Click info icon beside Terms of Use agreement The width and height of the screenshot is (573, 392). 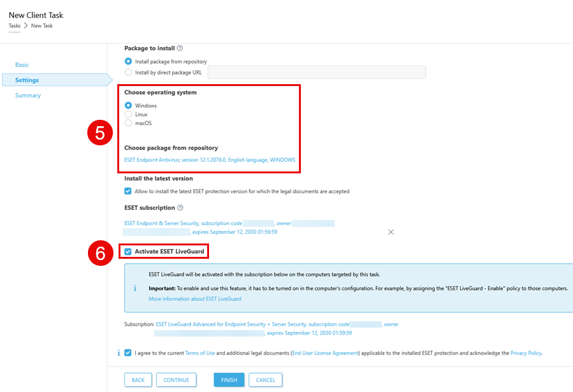point(119,353)
